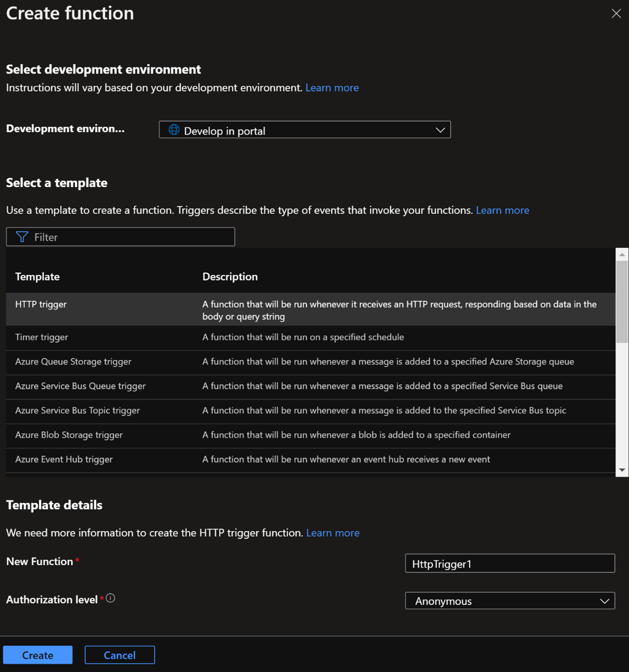629x672 pixels.
Task: Select the Azure Blob Storage trigger template
Action: tap(311, 435)
